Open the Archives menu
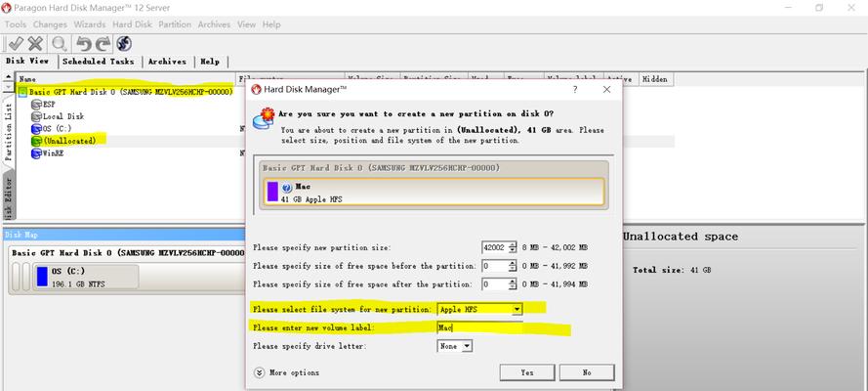 point(214,24)
